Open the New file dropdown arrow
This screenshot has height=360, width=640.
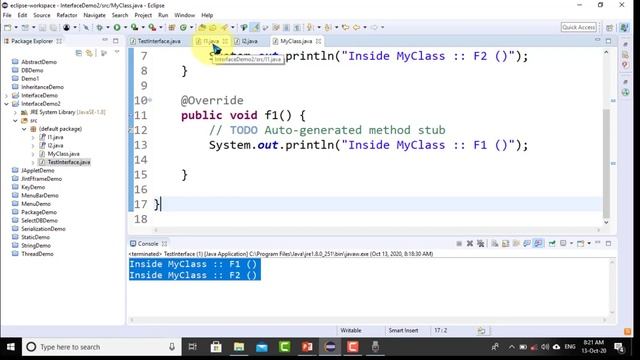[16, 27]
